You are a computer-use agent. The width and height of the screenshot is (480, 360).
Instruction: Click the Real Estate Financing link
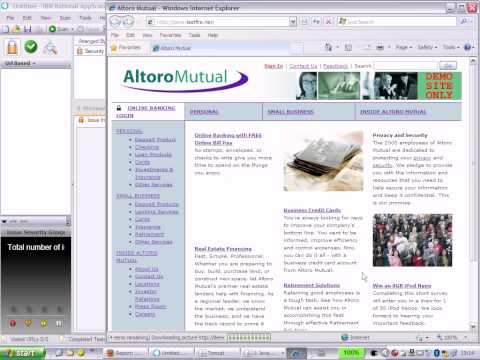[223, 249]
